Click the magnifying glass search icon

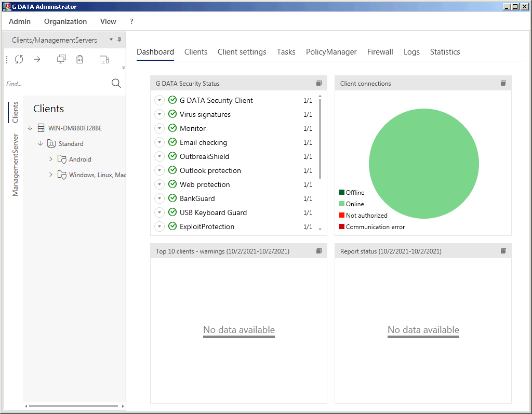pyautogui.click(x=116, y=84)
